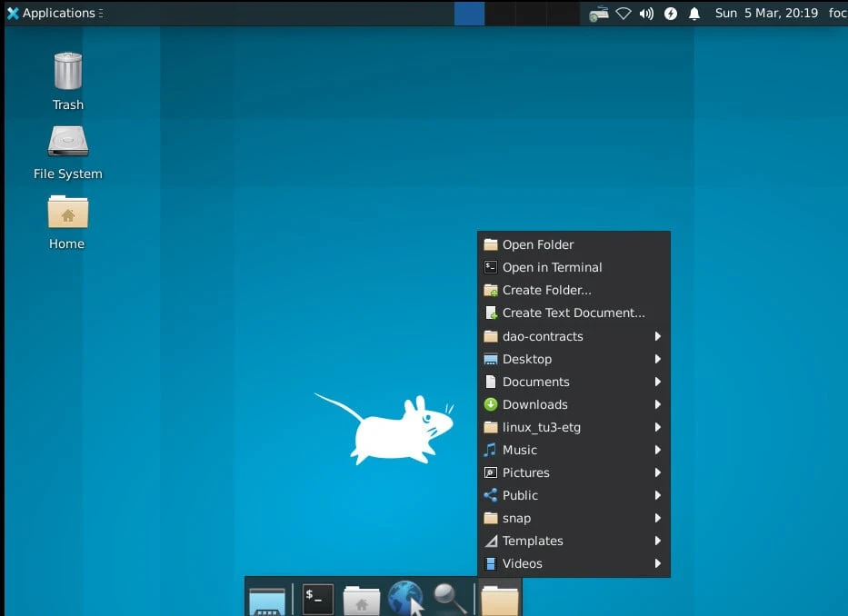
Task: Open the Wi-Fi network indicator
Action: pos(623,14)
